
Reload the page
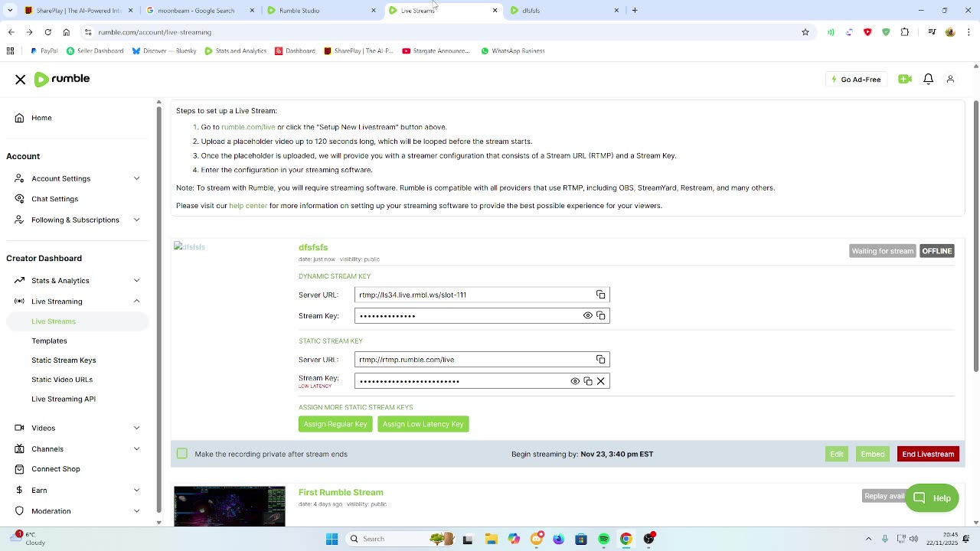click(47, 32)
